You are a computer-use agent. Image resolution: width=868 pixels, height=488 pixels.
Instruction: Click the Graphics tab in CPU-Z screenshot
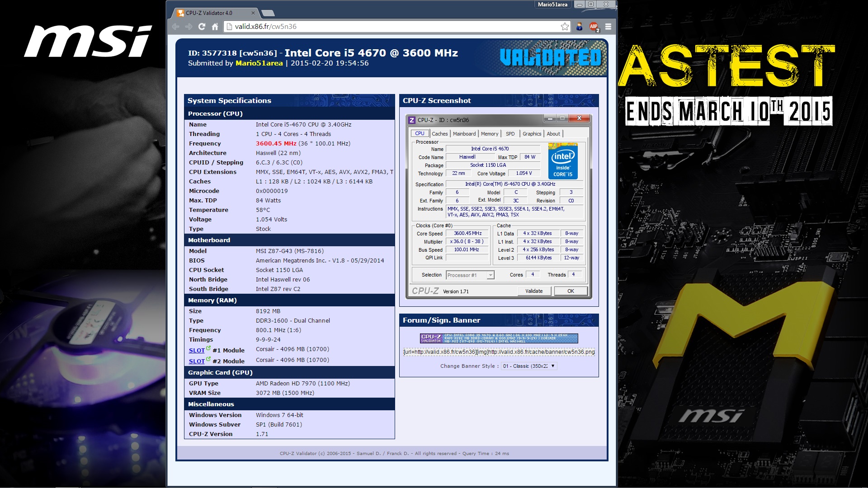point(532,134)
